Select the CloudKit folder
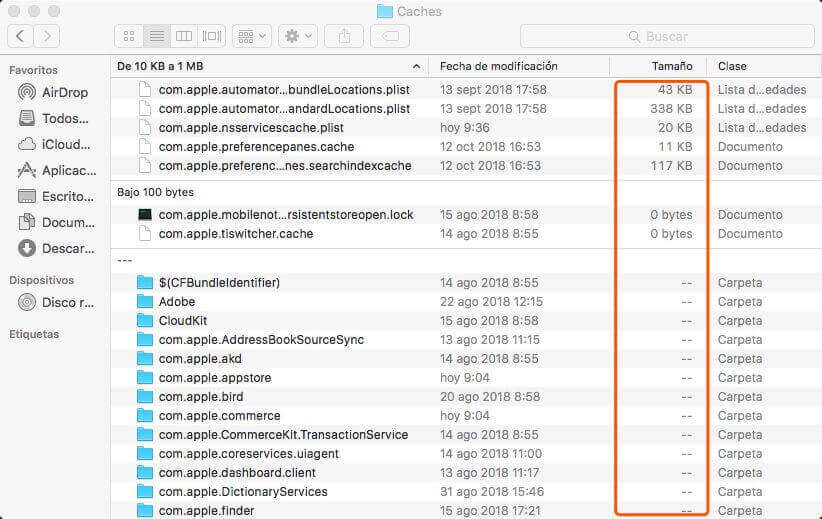The height and width of the screenshot is (519, 822). pyautogui.click(x=183, y=321)
